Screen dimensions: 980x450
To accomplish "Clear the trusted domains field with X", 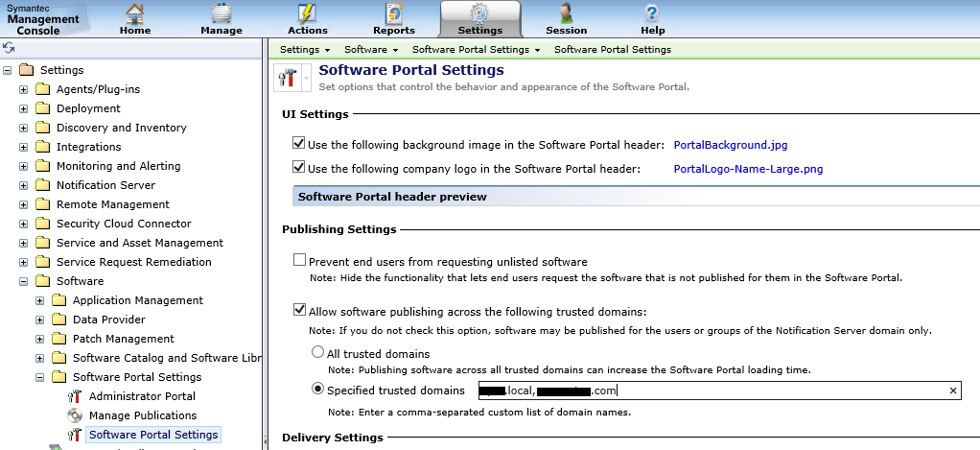I will click(952, 391).
